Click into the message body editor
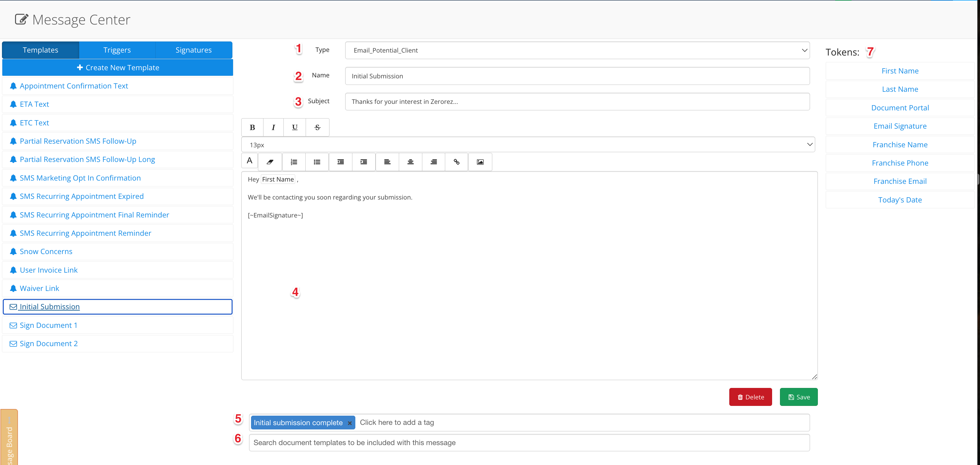The image size is (980, 465). pyautogui.click(x=529, y=275)
